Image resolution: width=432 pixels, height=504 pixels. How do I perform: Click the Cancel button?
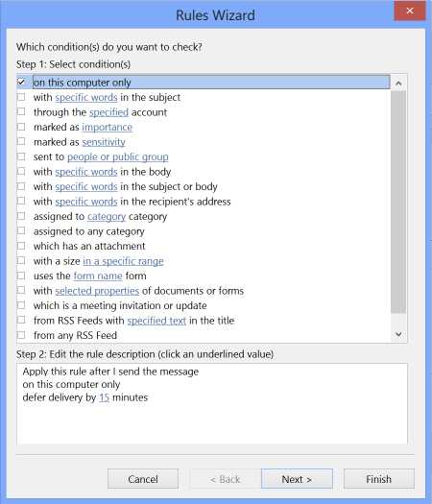pyautogui.click(x=143, y=479)
